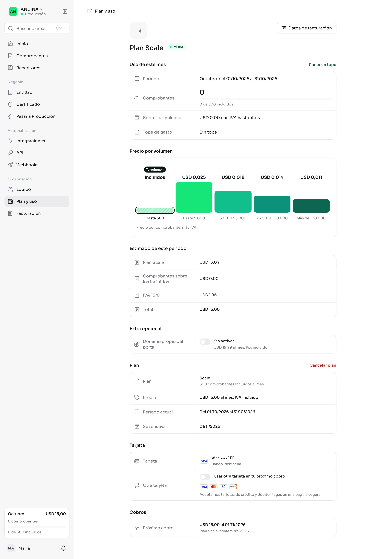Click the Mastercard logo under accepted cards
Image resolution: width=392 pixels, height=559 pixels.
coord(214,487)
